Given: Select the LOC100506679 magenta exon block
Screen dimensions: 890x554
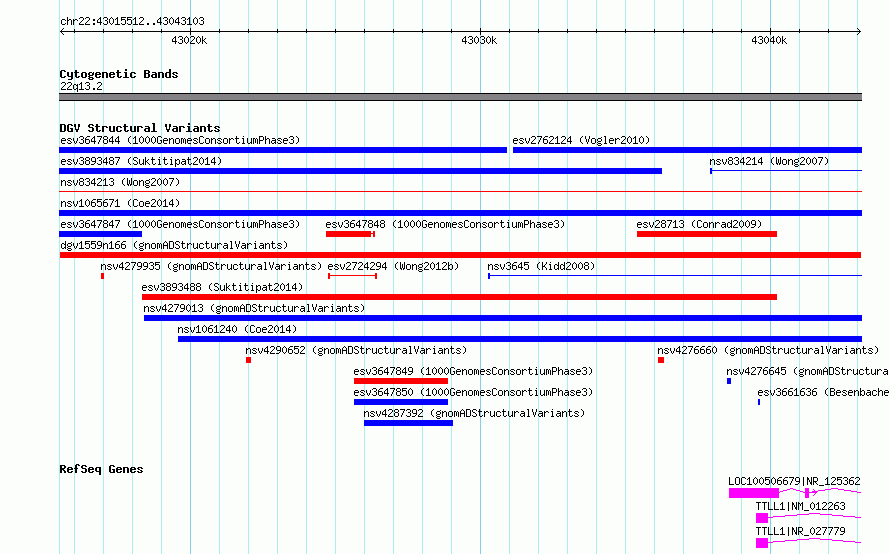Looking at the screenshot, I should coord(754,493).
